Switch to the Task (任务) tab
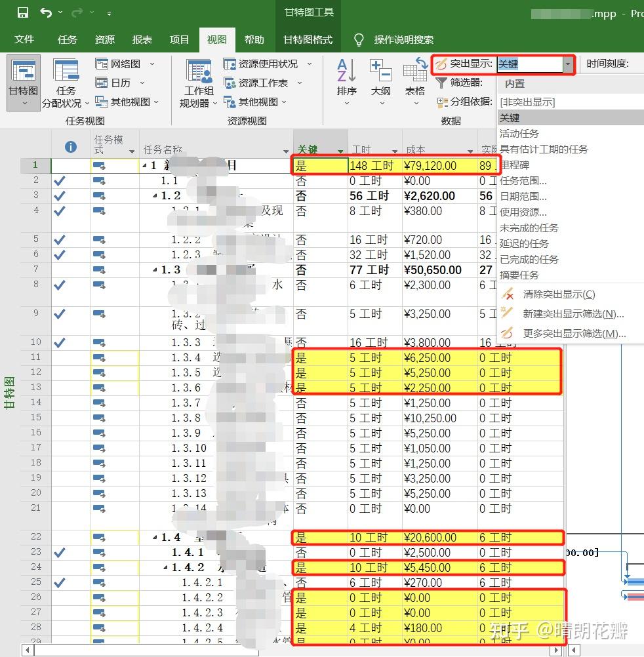This screenshot has height=657, width=644. click(67, 39)
